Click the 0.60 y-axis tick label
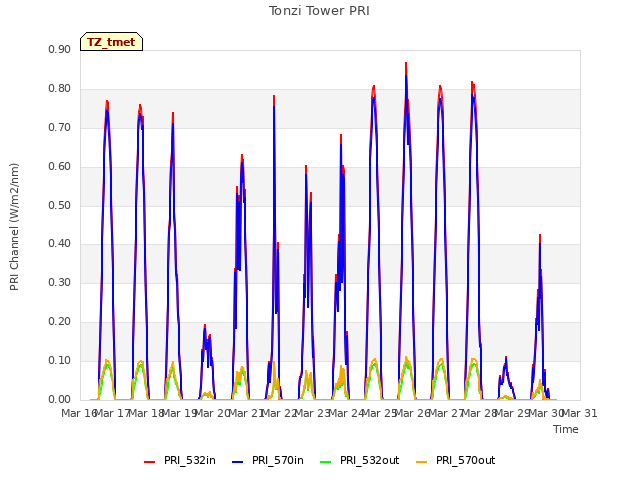This screenshot has width=640, height=480. click(x=60, y=167)
